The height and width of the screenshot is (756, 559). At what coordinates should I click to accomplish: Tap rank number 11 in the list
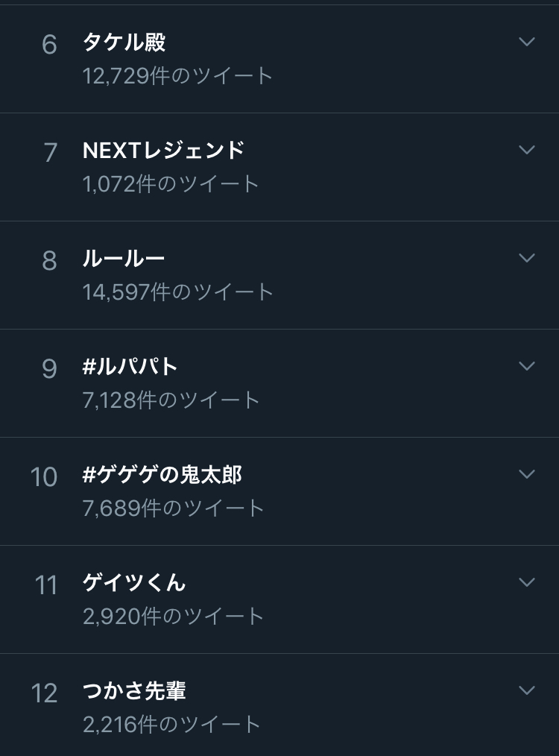[x=46, y=585]
